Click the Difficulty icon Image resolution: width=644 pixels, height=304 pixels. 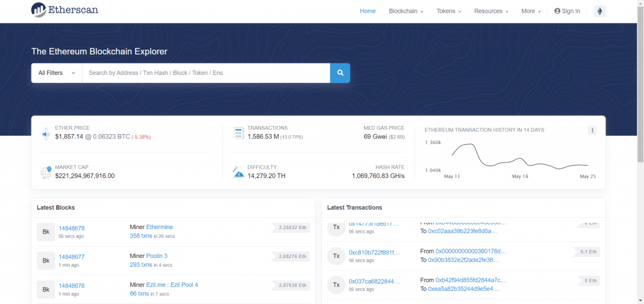(238, 172)
